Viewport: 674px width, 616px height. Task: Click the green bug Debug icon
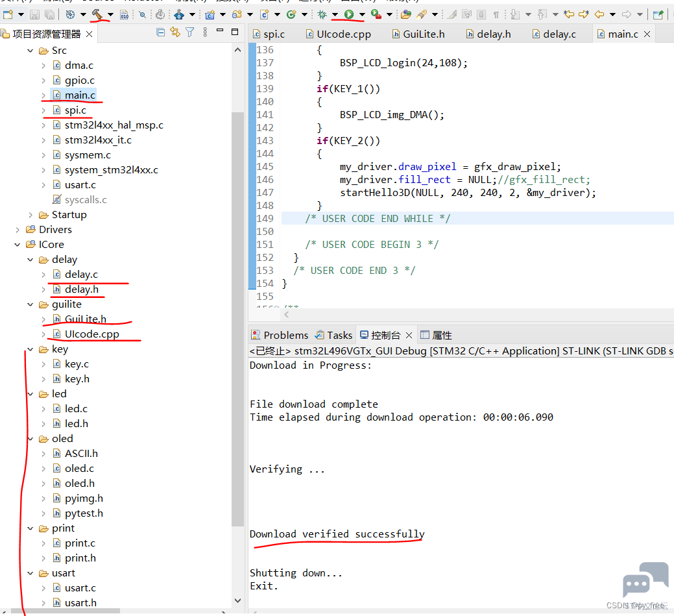coord(322,14)
